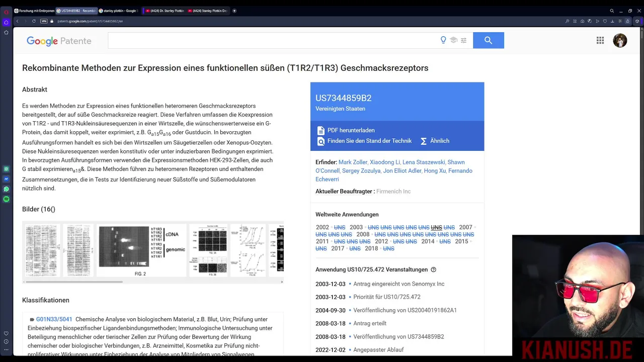The image size is (644, 362).
Task: Open sidebar three-dots more options
Action: (6, 349)
